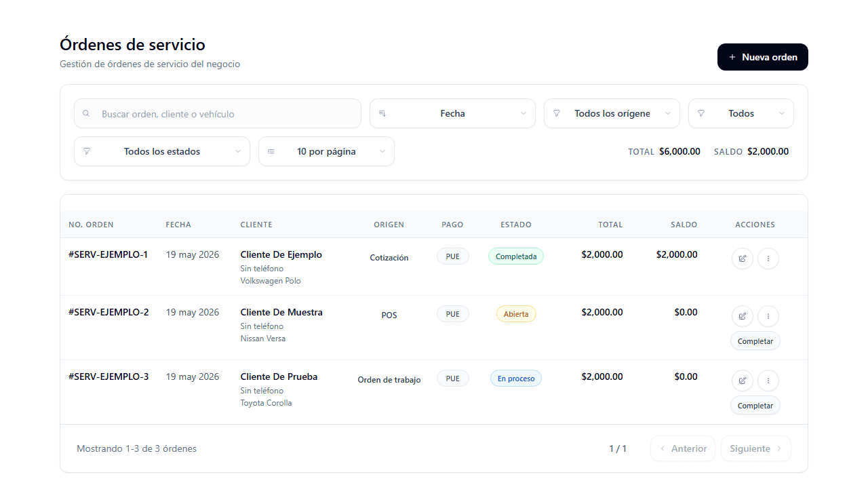This screenshot has width=868, height=483.
Task: Open the Todos los estados dropdown
Action: point(162,151)
